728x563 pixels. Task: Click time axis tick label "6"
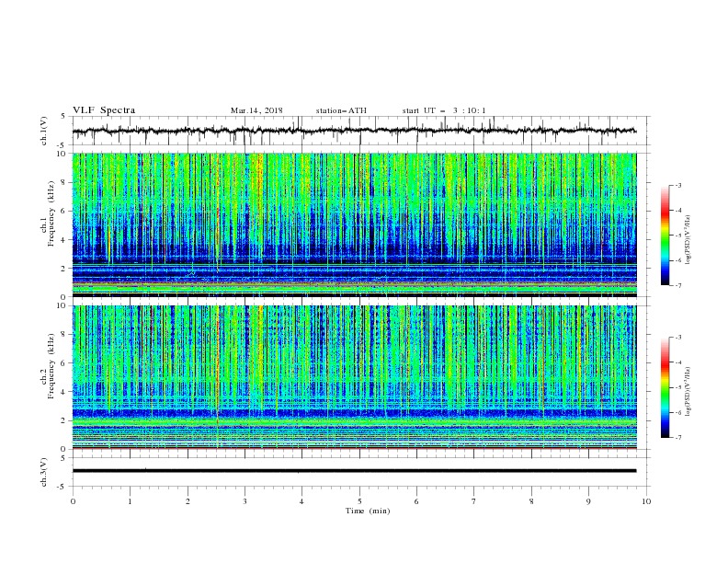(416, 501)
